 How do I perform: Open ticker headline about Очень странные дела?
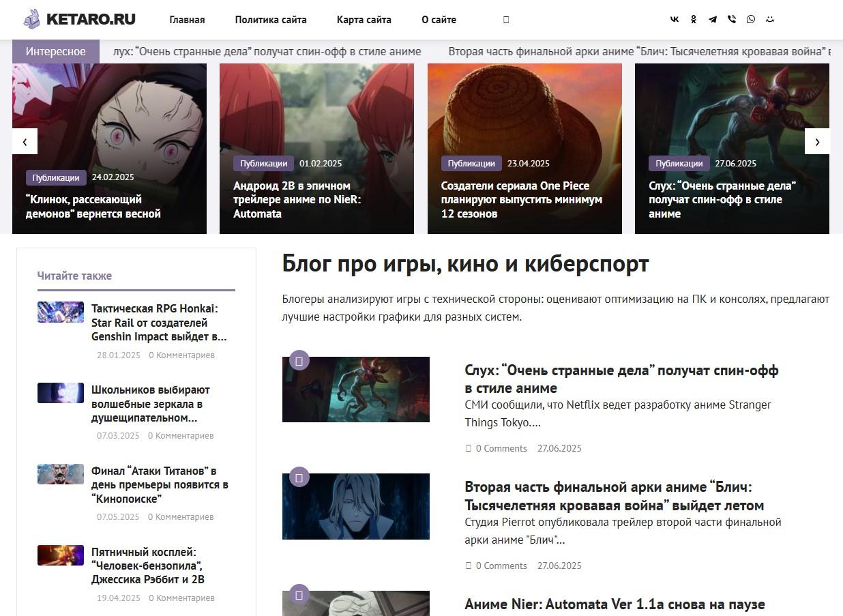click(x=267, y=51)
